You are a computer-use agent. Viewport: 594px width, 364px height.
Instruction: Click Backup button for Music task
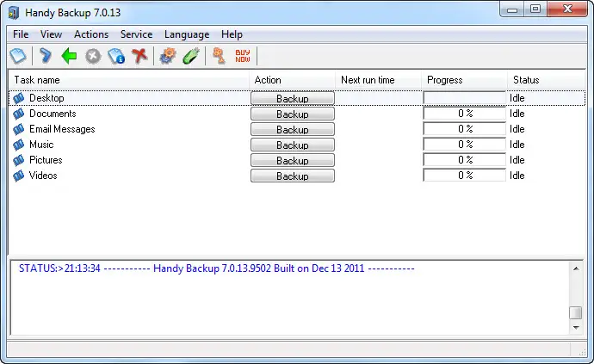pos(293,145)
